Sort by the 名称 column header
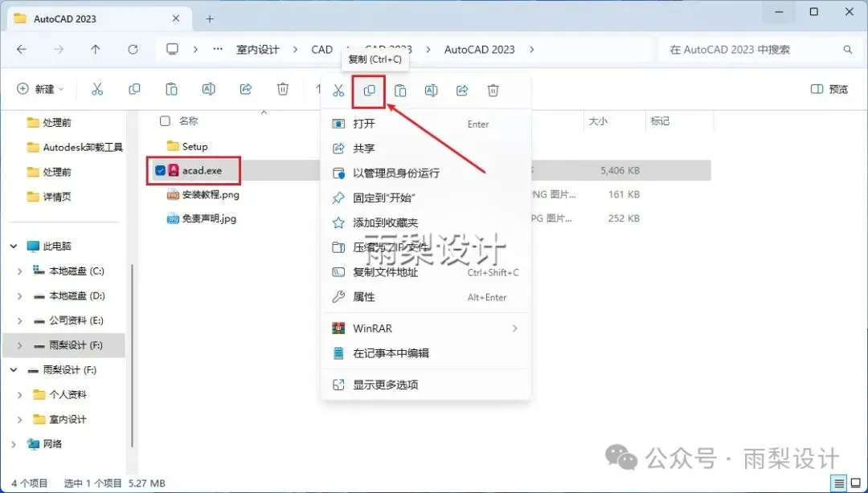868x493 pixels. pos(189,120)
